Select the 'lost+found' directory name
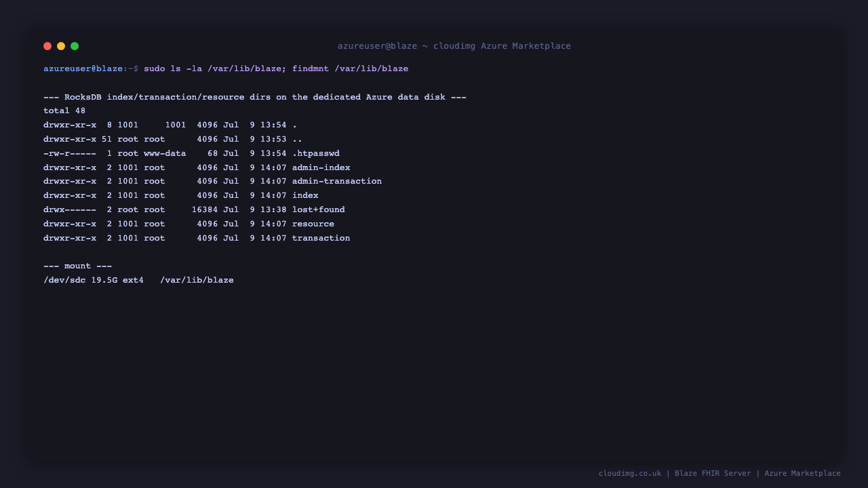Screen dimensions: 868x488 click(x=319, y=210)
